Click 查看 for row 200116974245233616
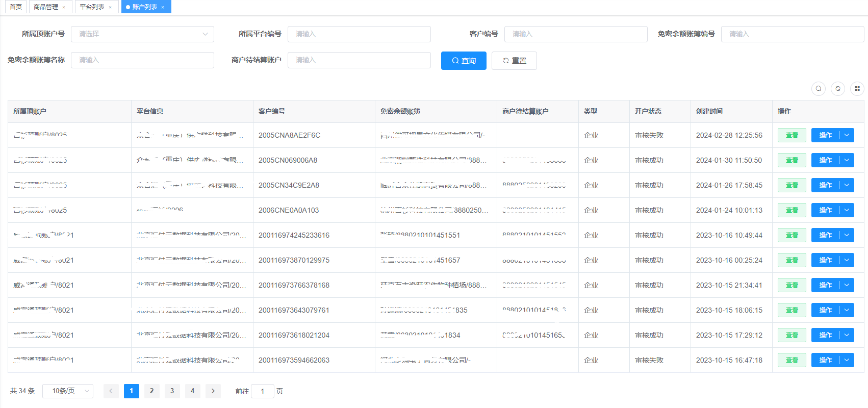 point(792,235)
